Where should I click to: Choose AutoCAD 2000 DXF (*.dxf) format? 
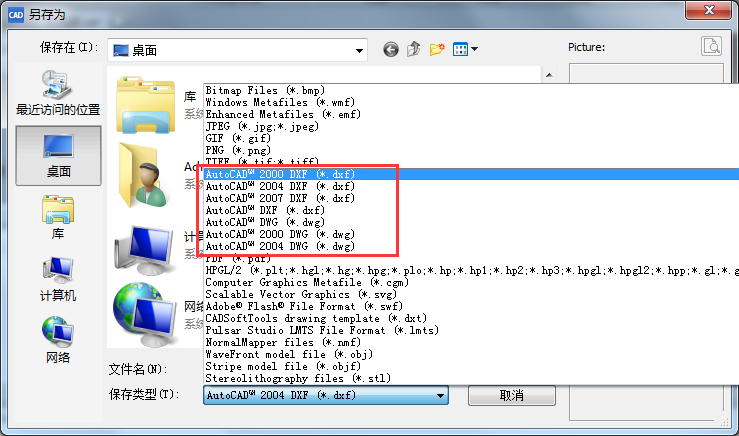tap(280, 174)
